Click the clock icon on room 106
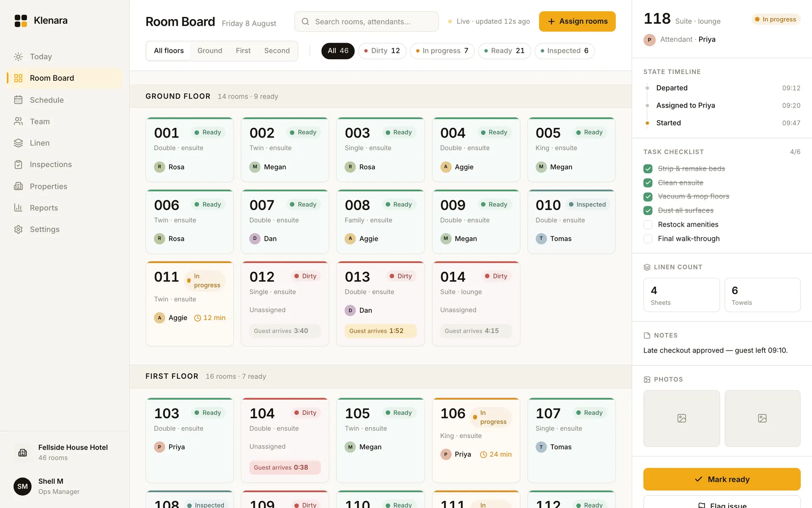 point(483,455)
